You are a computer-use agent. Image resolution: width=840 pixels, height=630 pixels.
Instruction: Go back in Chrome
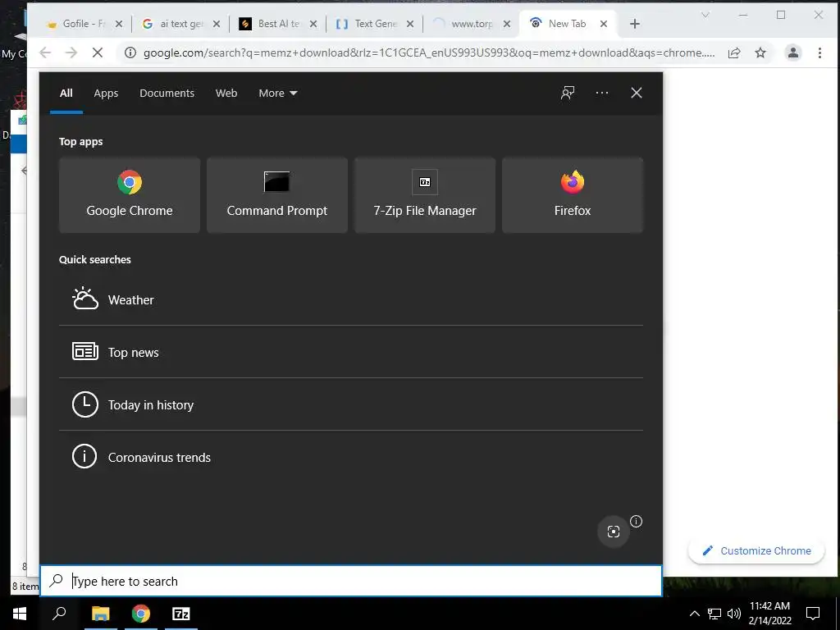46,52
